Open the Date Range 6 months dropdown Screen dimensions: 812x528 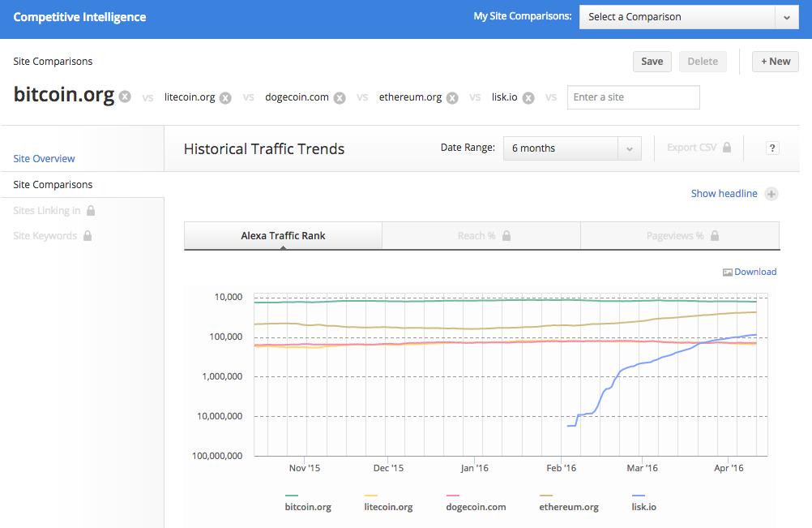[x=572, y=148]
